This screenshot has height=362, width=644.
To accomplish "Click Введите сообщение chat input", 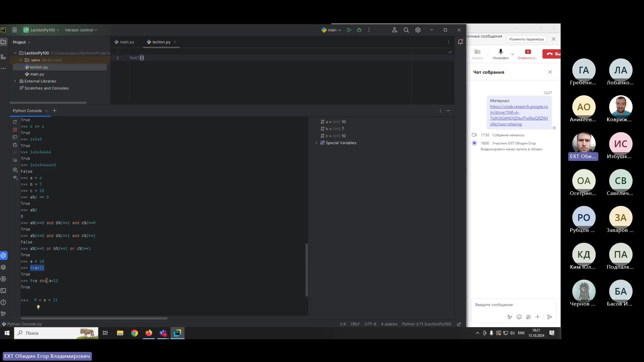I will pyautogui.click(x=514, y=305).
